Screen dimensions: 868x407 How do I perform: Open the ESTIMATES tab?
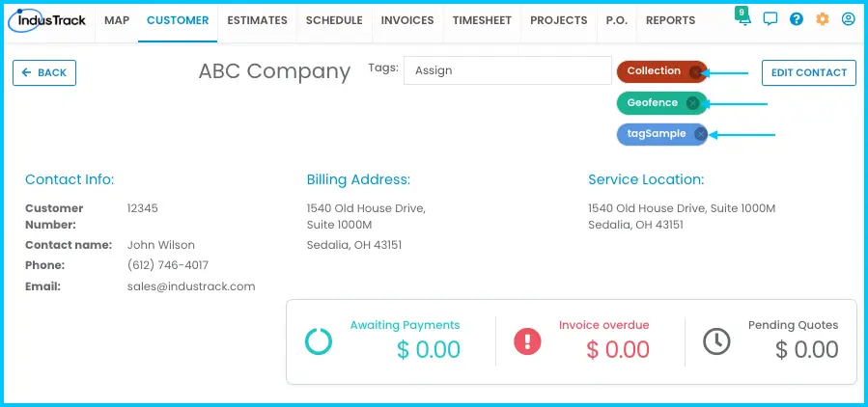coord(257,20)
